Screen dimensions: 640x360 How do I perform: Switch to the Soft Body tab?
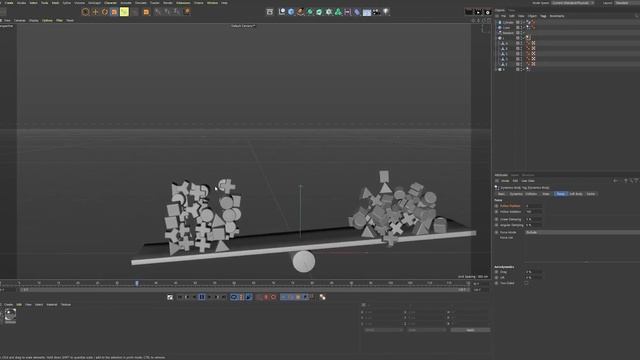click(576, 194)
